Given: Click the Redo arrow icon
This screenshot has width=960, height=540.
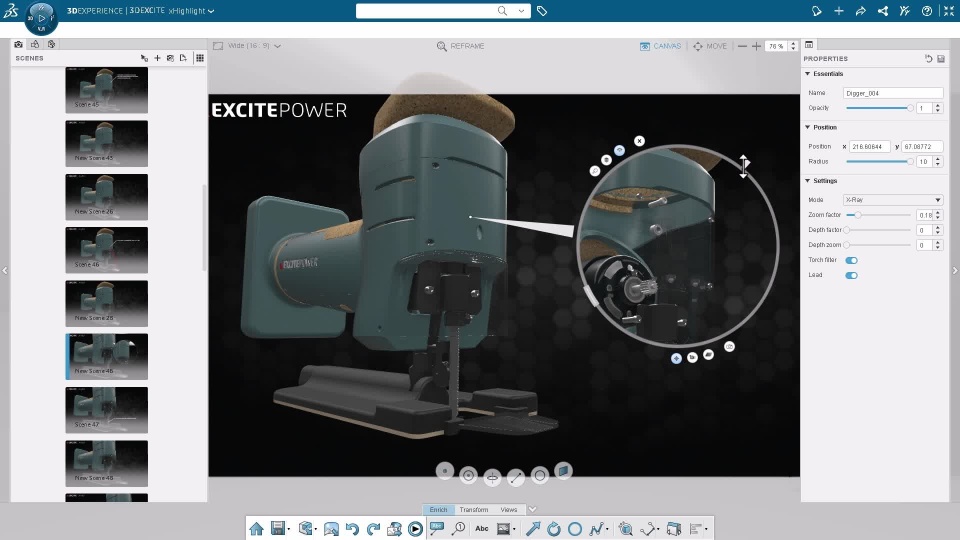Looking at the screenshot, I should [373, 529].
